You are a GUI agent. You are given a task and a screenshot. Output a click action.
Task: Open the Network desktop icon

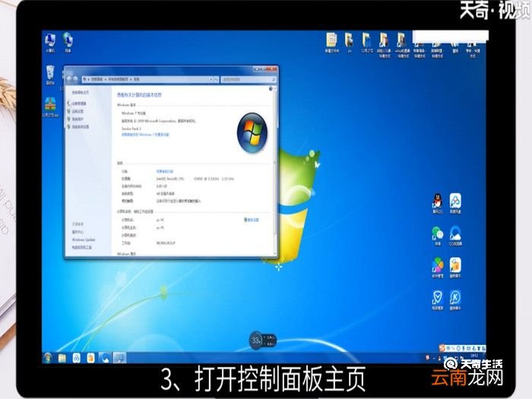[x=68, y=43]
